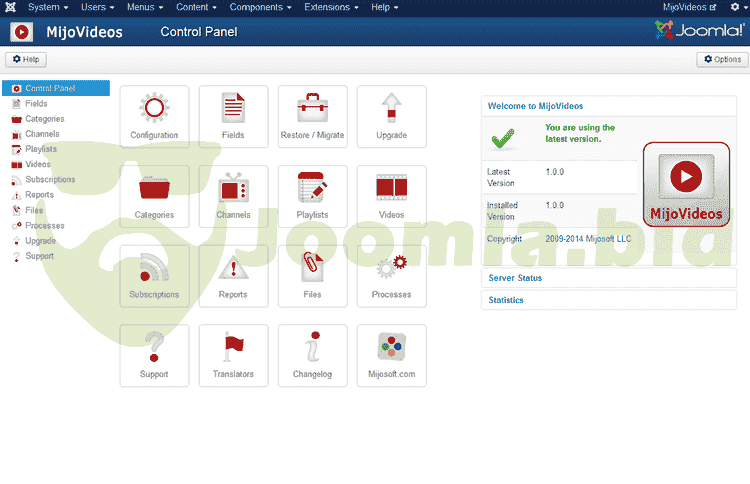This screenshot has height=484, width=750.
Task: Click the Options button
Action: [x=722, y=60]
